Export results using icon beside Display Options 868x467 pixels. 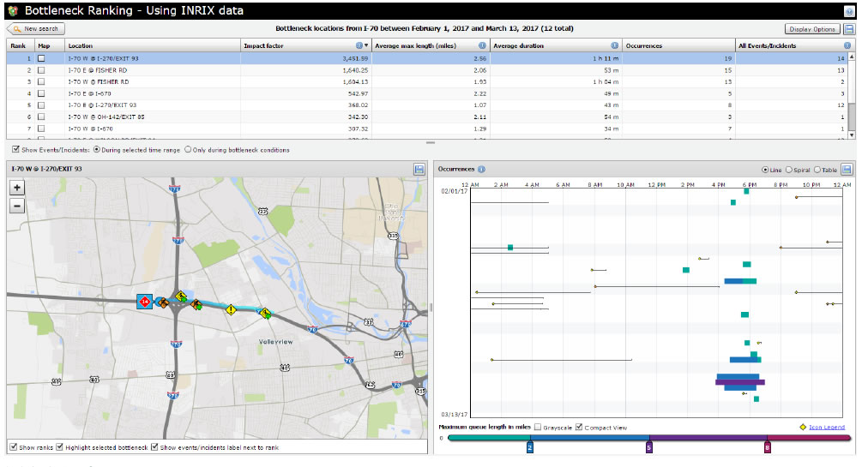tap(848, 29)
